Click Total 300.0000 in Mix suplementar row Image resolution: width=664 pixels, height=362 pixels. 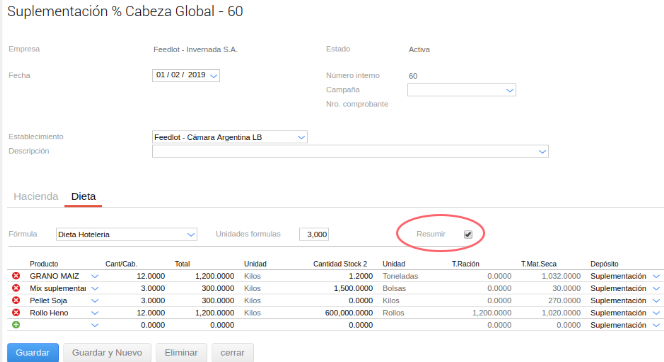[218, 288]
